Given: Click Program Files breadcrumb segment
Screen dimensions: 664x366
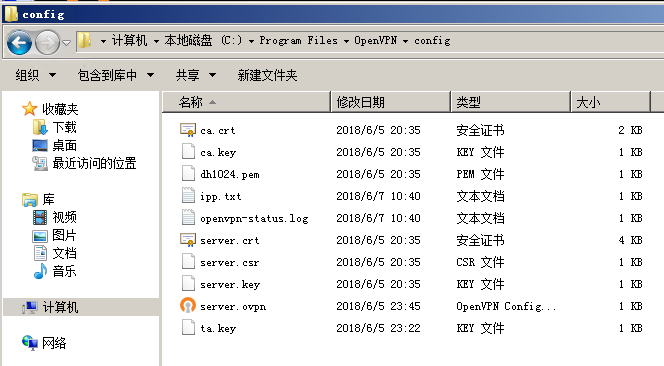Looking at the screenshot, I should [x=299, y=41].
